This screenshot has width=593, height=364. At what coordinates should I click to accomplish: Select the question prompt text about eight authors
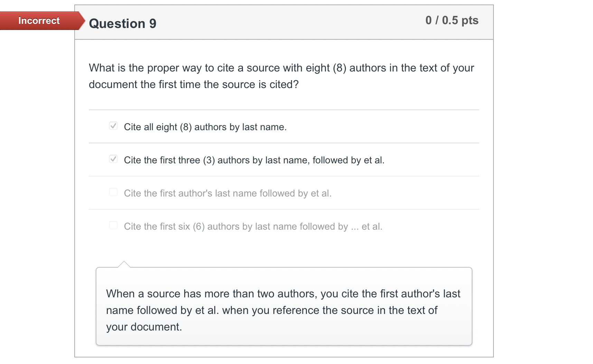click(x=281, y=76)
